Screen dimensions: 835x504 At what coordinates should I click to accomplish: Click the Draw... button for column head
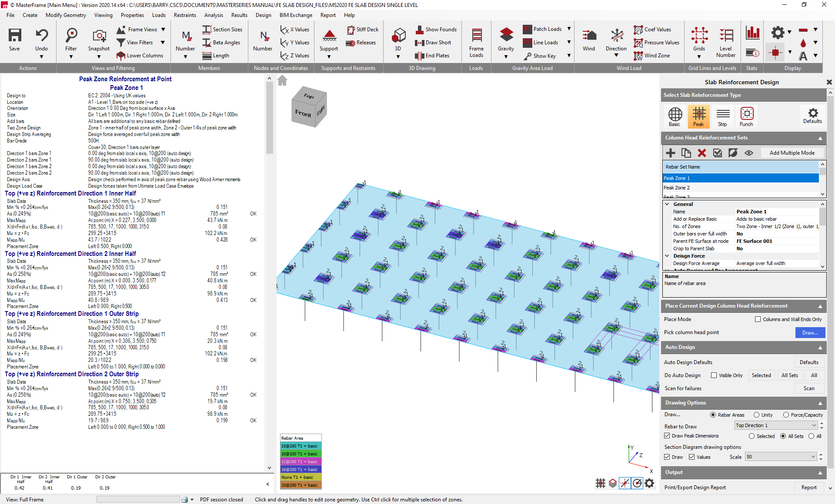[810, 332]
